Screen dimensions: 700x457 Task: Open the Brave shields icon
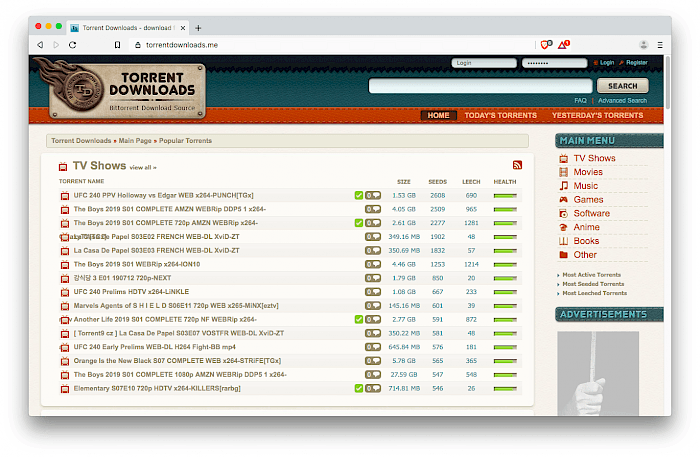click(x=546, y=44)
